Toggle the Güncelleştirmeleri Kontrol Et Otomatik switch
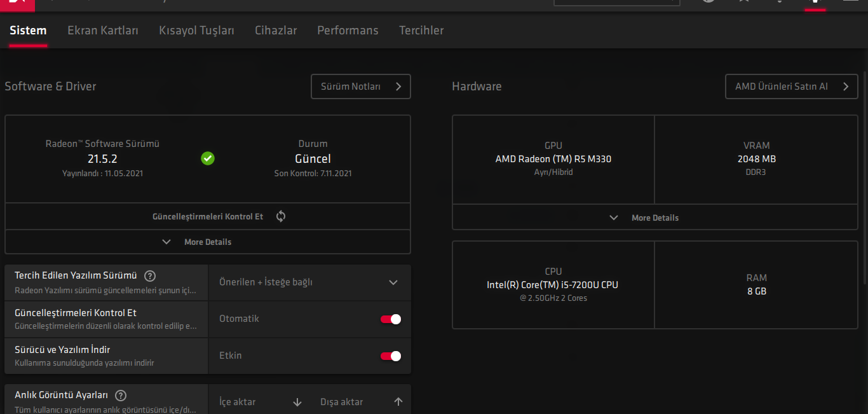Viewport: 868px width, 414px height. [390, 319]
